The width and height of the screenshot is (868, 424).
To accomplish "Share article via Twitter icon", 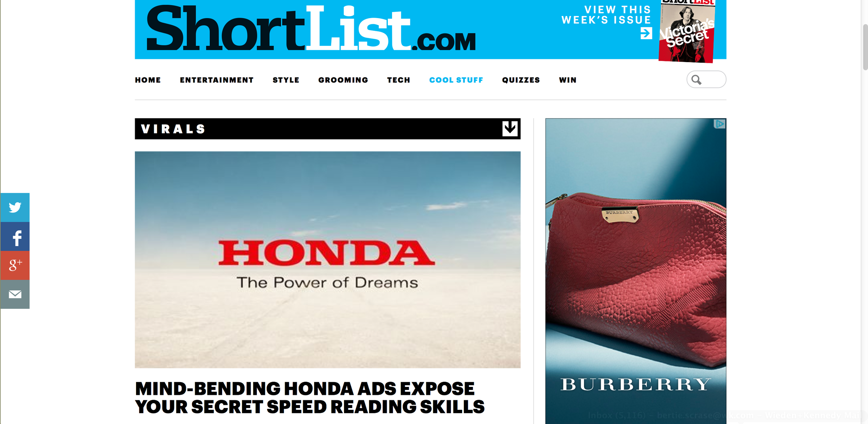I will coord(15,207).
